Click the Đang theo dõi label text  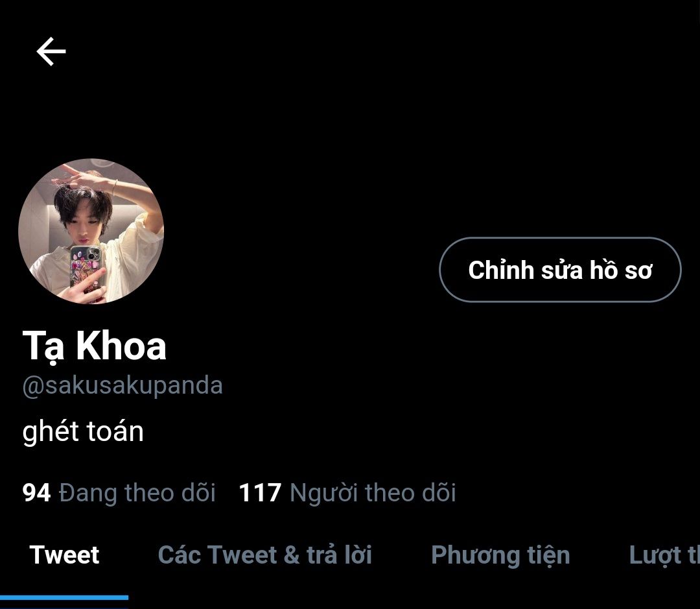pyautogui.click(x=137, y=493)
